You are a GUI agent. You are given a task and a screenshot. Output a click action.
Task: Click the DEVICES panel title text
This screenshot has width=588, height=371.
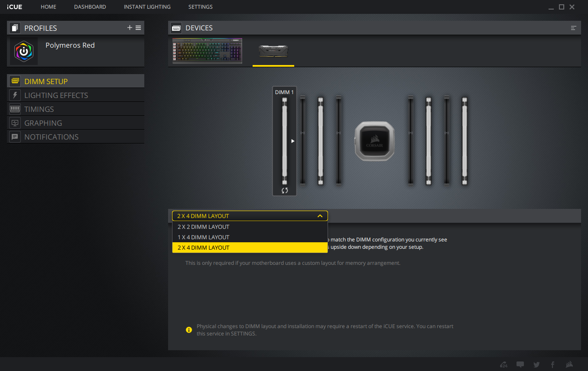click(199, 28)
